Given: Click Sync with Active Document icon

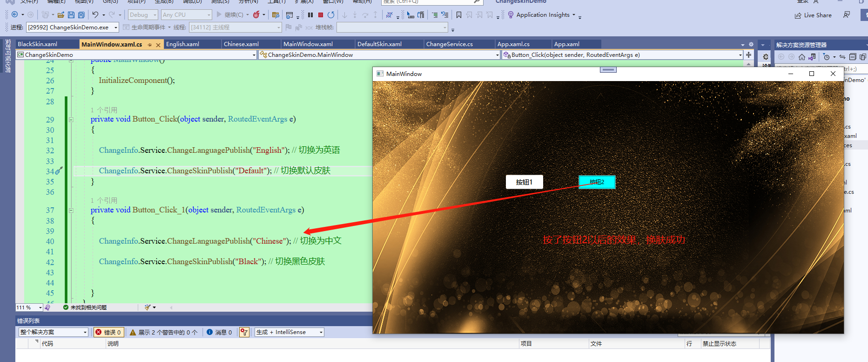Looking at the screenshot, I should 842,57.
